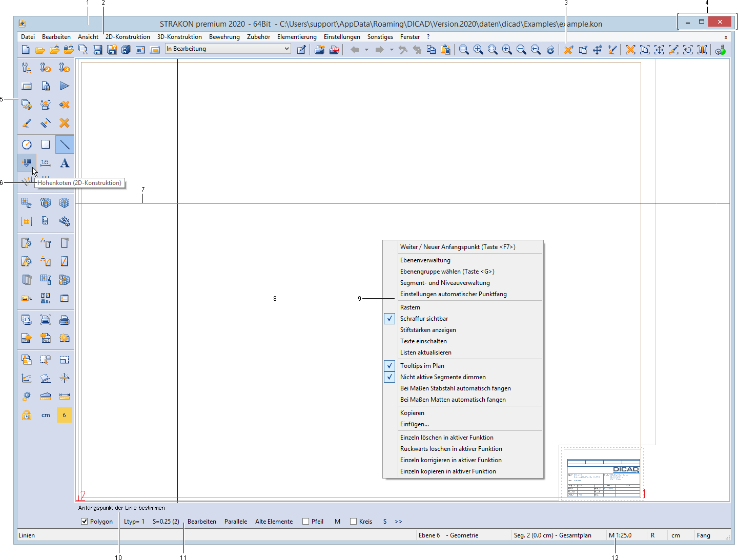Open the Bewehrung menu
The image size is (738, 560).
[x=224, y=37]
